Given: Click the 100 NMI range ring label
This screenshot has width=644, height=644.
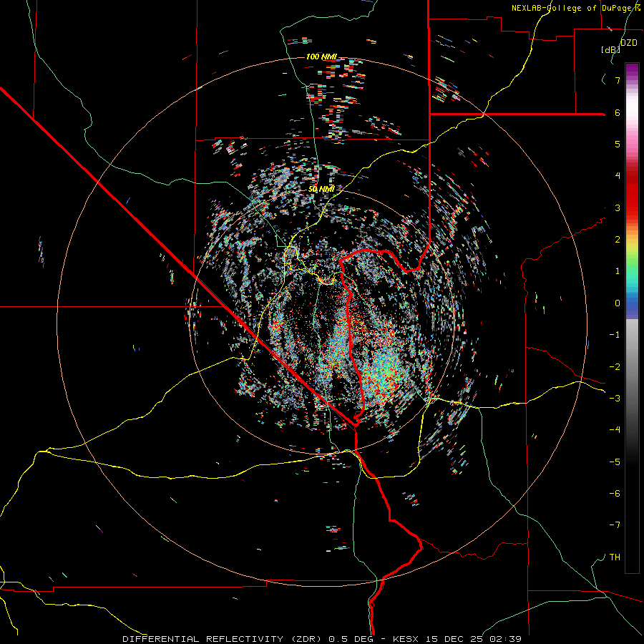Looking at the screenshot, I should [321, 57].
